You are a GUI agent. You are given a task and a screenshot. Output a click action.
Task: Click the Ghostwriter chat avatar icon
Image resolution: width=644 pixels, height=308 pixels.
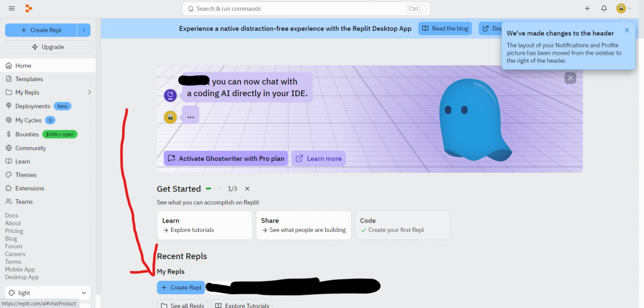point(170,96)
